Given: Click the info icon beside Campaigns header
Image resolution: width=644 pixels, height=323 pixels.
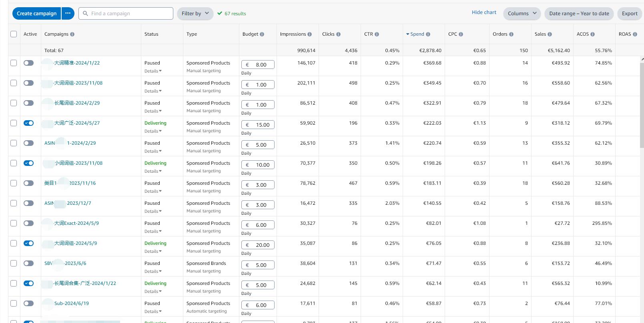Looking at the screenshot, I should (72, 34).
